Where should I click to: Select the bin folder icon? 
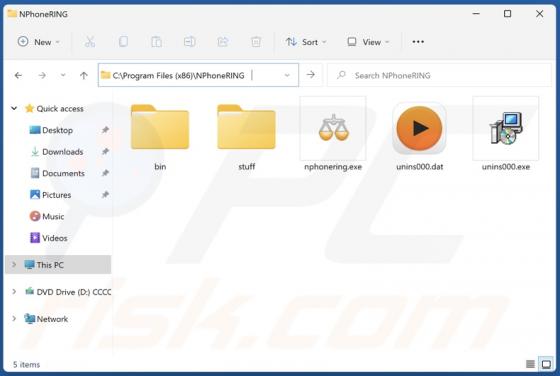160,127
